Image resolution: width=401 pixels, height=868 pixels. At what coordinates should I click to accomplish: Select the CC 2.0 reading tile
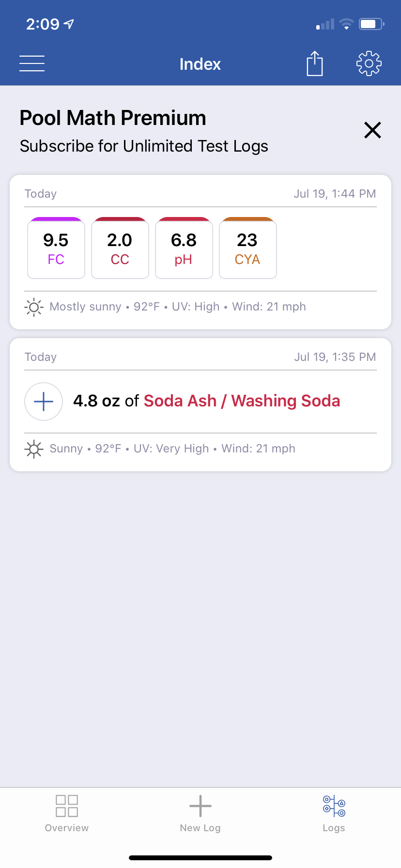[x=120, y=248]
